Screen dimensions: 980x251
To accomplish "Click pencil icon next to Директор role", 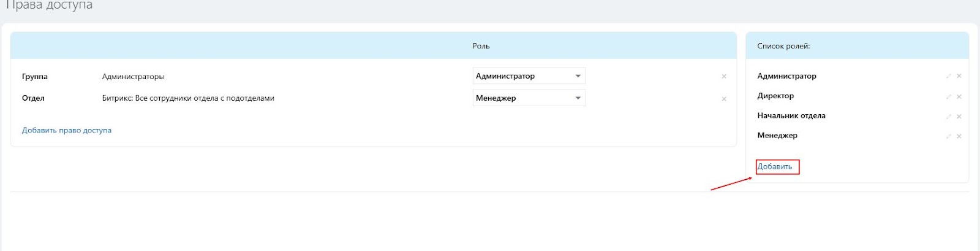I will tap(949, 96).
